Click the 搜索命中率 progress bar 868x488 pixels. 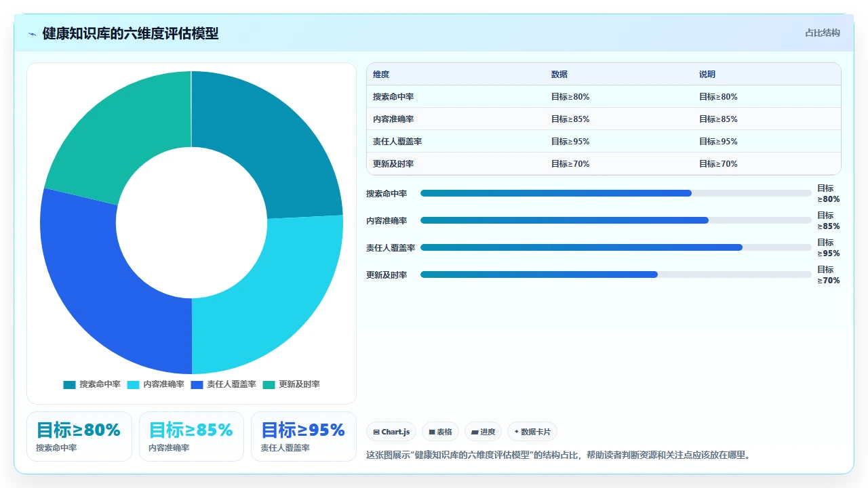click(616, 193)
